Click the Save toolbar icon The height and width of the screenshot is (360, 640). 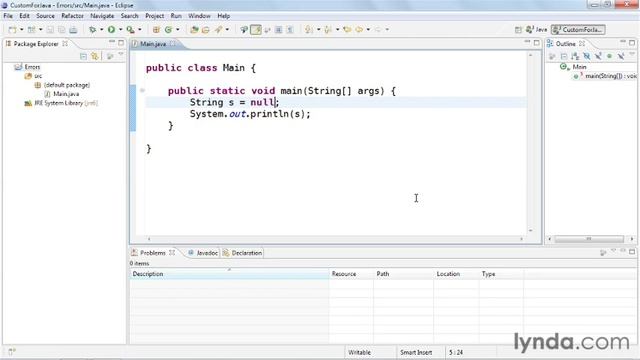coord(50,30)
